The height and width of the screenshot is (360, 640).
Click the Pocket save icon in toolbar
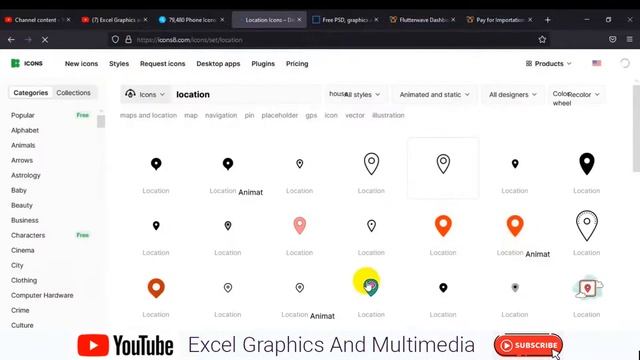click(612, 40)
